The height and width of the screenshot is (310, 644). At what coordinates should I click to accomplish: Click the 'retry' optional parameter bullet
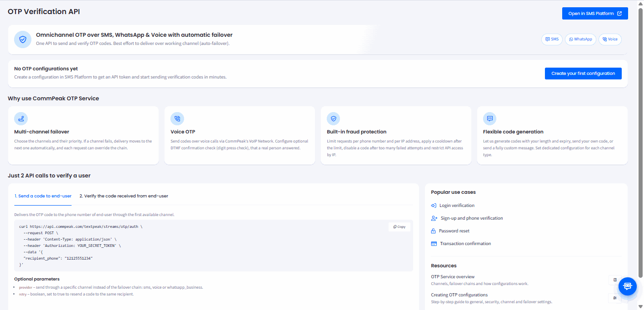click(76, 294)
